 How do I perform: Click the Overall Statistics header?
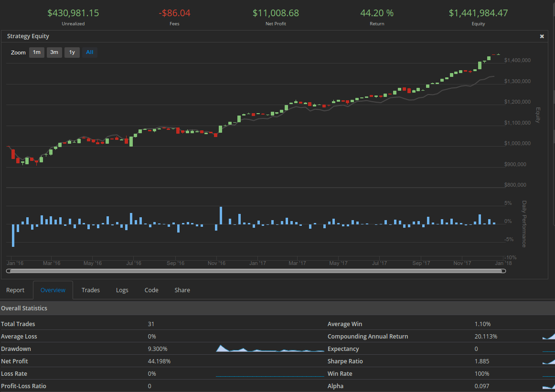click(24, 308)
